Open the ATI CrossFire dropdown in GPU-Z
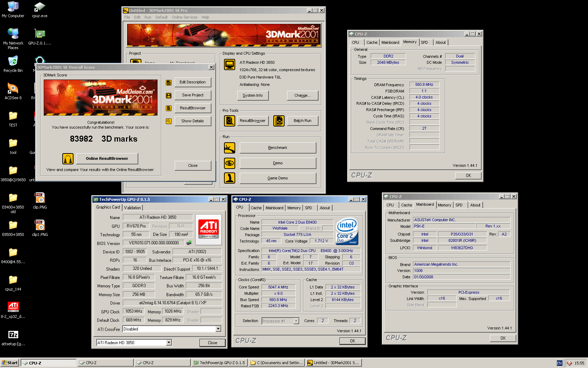This screenshot has width=588, height=368. [218, 329]
